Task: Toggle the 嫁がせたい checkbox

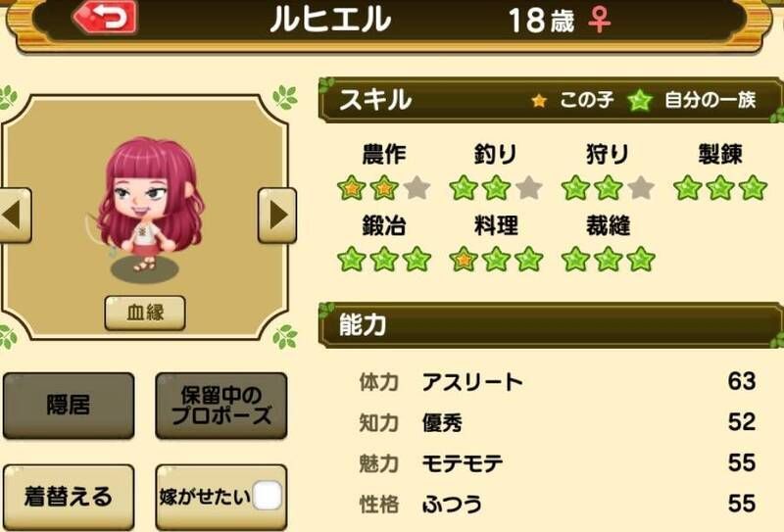Action: (x=268, y=496)
